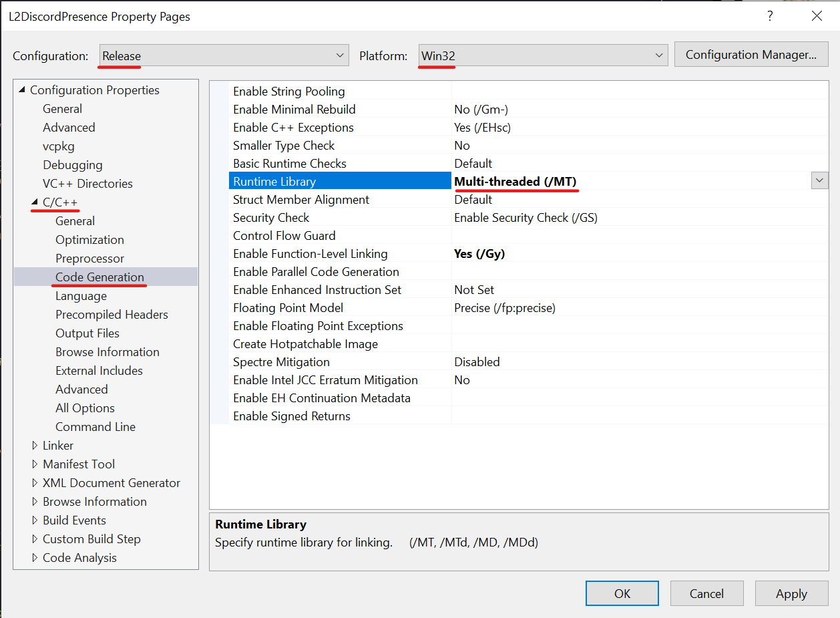Select the Precompiled Headers tree item
840x618 pixels.
(112, 315)
